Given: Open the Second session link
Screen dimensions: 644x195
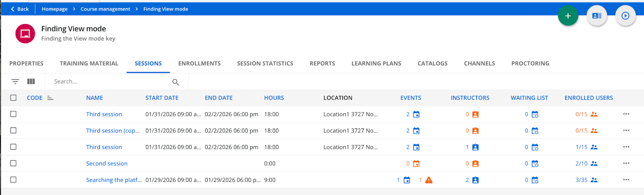Looking at the screenshot, I should tap(107, 164).
